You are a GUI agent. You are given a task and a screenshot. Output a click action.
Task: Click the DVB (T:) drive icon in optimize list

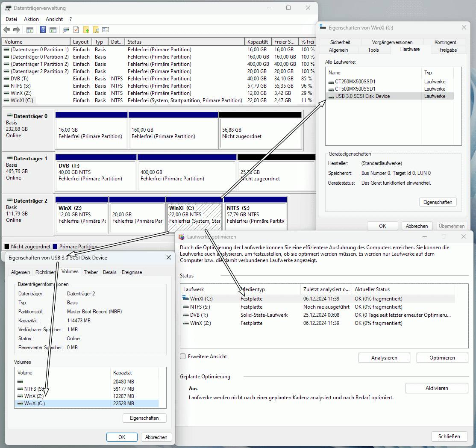tap(186, 315)
